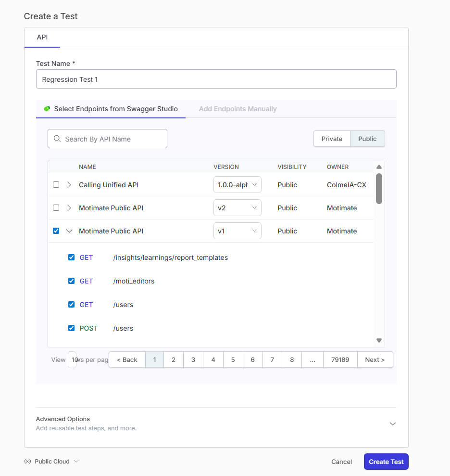Select the API tab
The height and width of the screenshot is (476, 450).
coord(42,37)
